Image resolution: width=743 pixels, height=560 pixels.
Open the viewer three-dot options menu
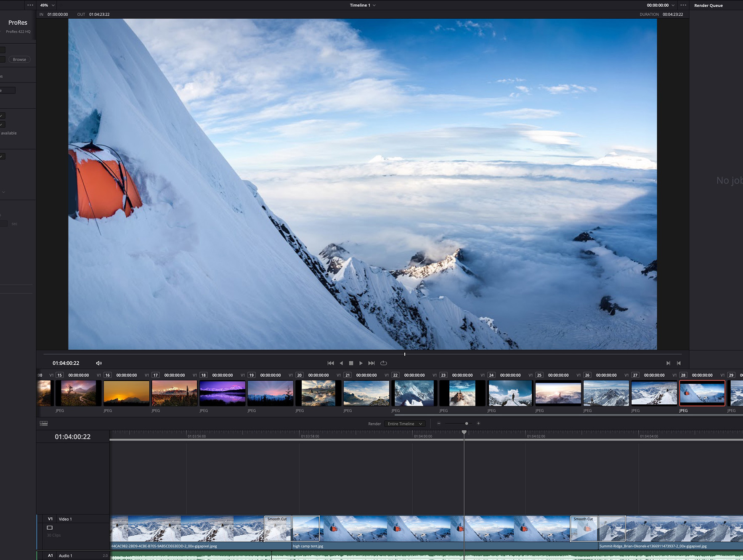[x=683, y=5]
